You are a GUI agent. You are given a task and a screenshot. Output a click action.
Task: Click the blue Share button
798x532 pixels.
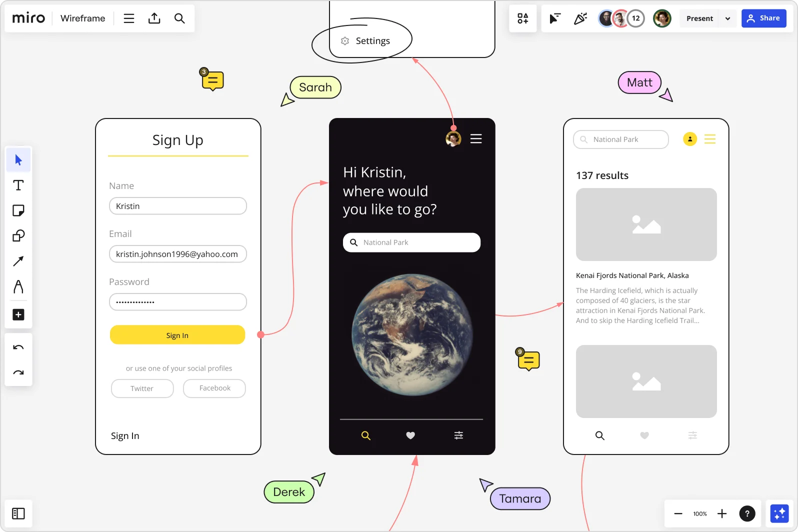coord(763,18)
